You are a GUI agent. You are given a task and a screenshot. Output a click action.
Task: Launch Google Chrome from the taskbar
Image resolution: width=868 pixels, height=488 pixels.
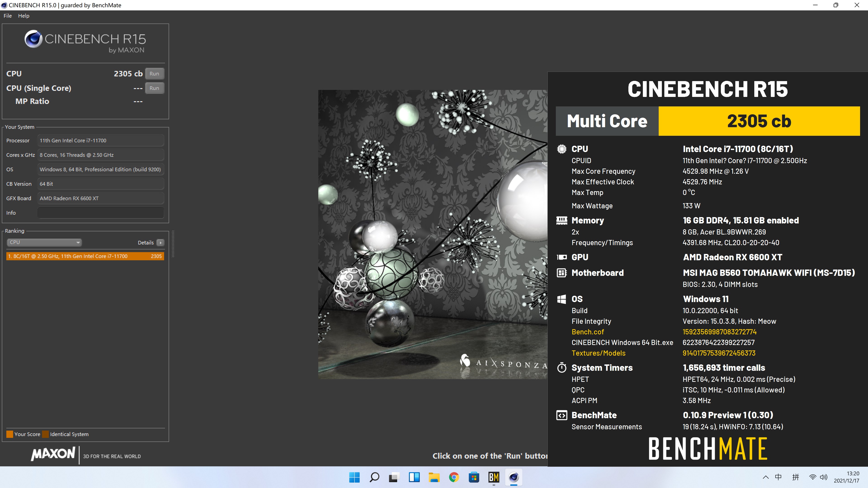[x=454, y=477]
